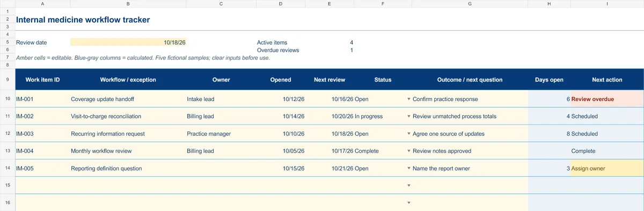Select 'Confirm practice response' cell
Image resolution: width=644 pixels, height=211 pixels.
pyautogui.click(x=470, y=99)
